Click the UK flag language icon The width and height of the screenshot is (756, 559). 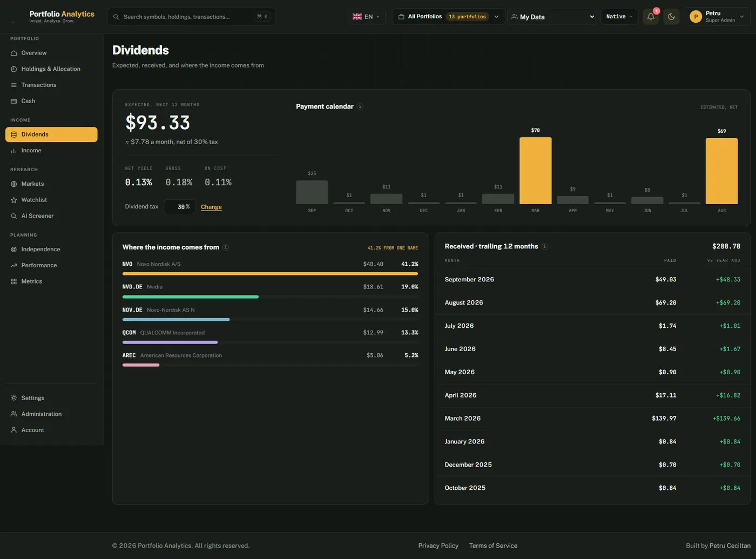[357, 17]
